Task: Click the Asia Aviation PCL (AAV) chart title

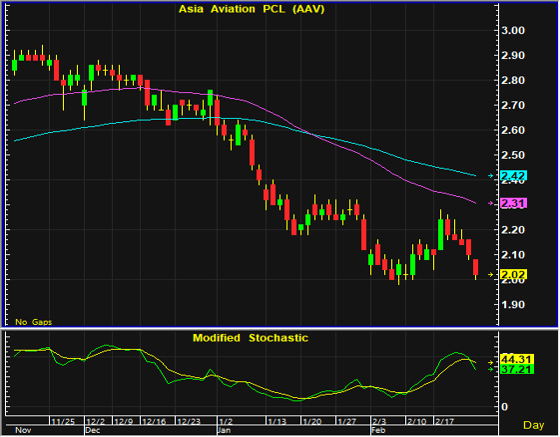Action: 251,9
